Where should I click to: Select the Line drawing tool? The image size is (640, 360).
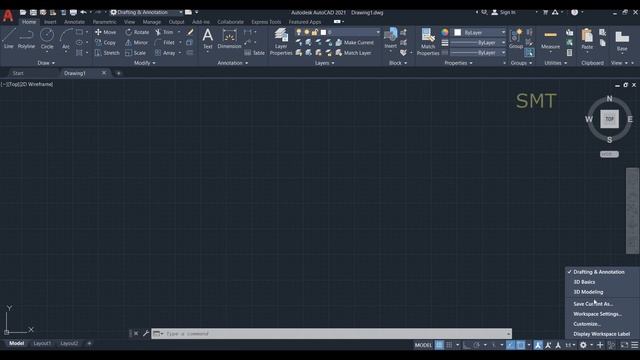tap(9, 38)
